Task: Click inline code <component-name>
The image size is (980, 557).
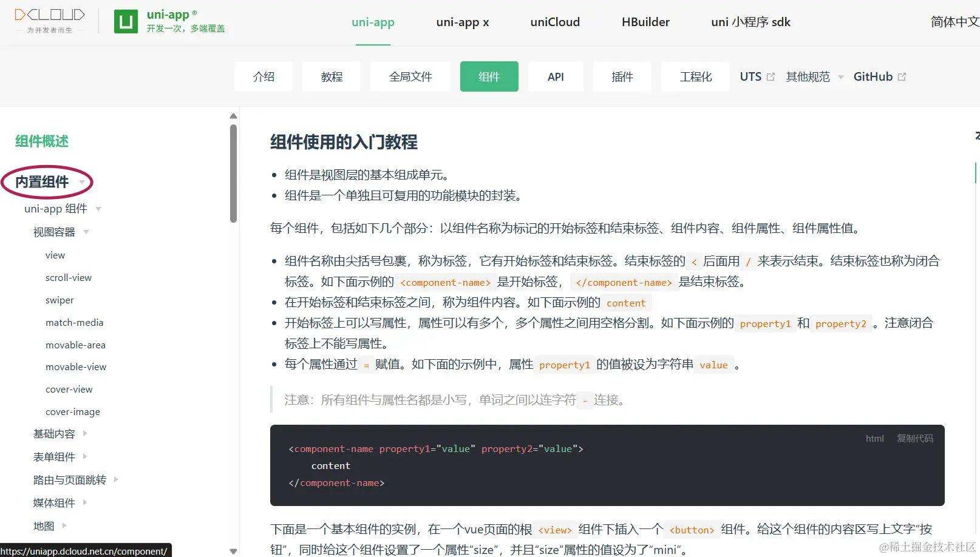Action: tap(445, 282)
